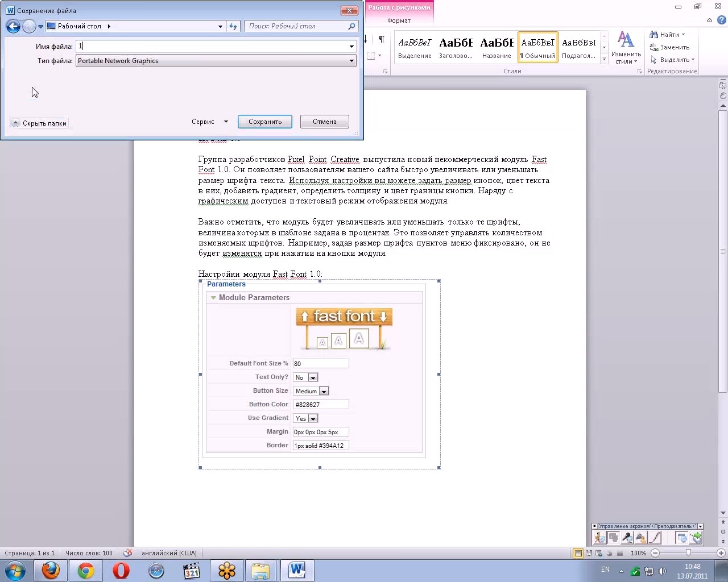This screenshot has height=582, width=728.
Task: Apply the Выделение style
Action: pyautogui.click(x=415, y=47)
